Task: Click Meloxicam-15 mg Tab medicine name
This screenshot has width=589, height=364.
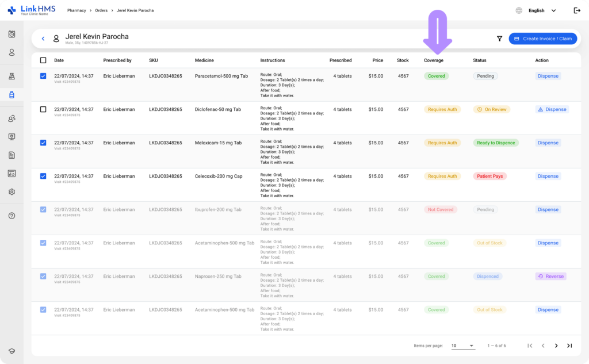Action: [218, 143]
